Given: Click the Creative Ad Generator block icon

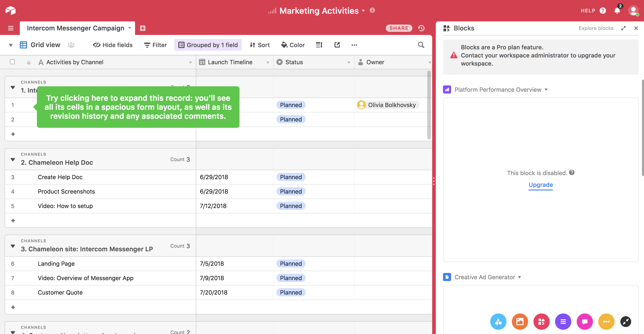Looking at the screenshot, I should (447, 277).
